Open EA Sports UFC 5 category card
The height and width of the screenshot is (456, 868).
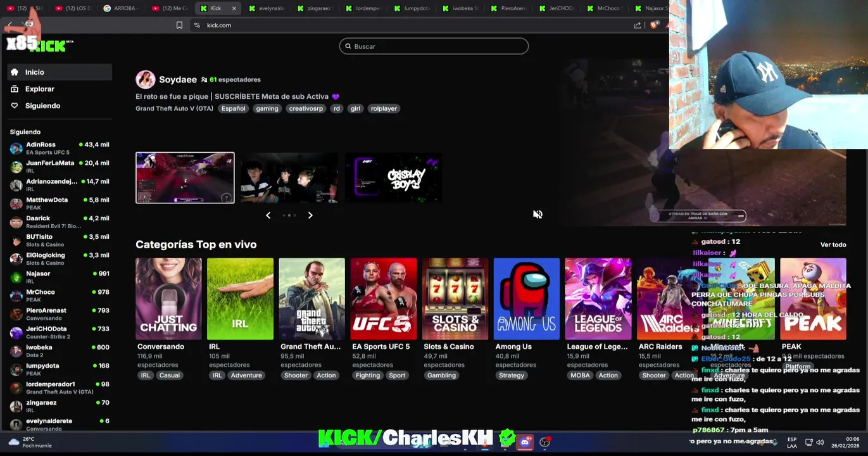click(x=384, y=299)
